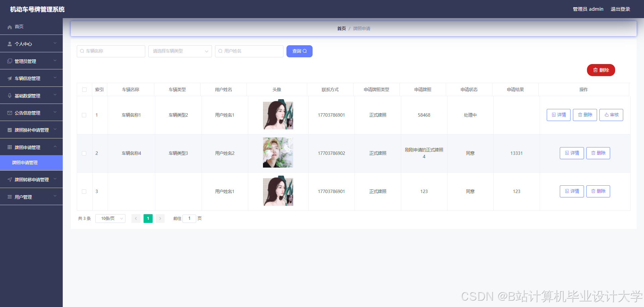Click 删除 for row 1 车辆名称1

tap(585, 115)
